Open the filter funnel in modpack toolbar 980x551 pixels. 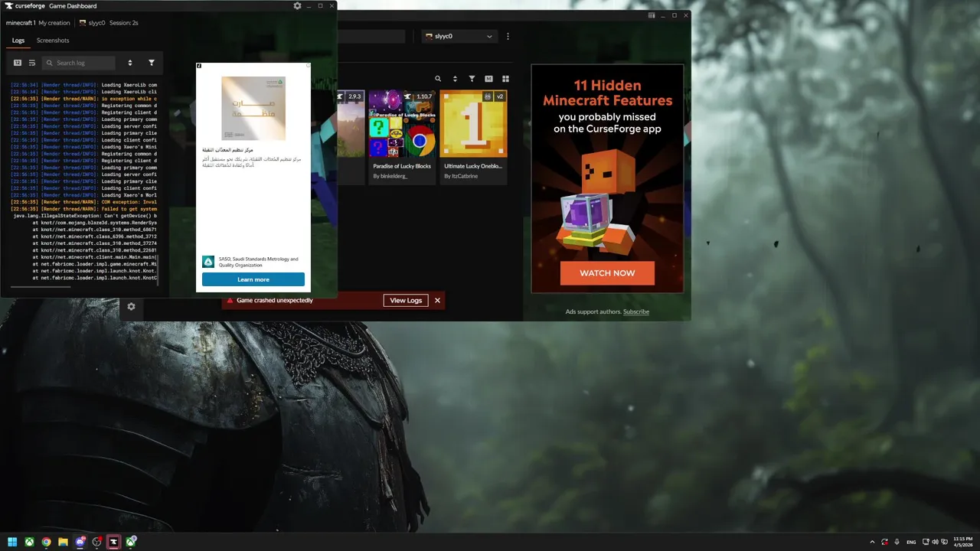coord(472,79)
